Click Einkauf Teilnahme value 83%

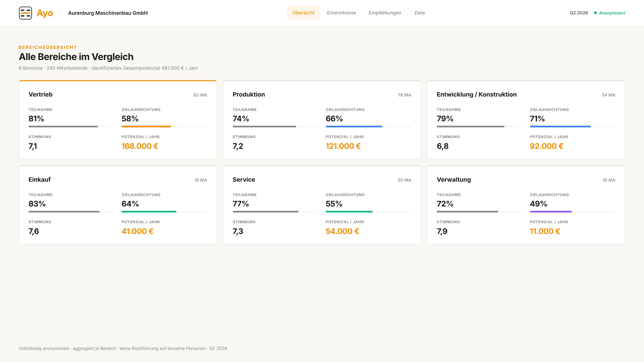[37, 204]
